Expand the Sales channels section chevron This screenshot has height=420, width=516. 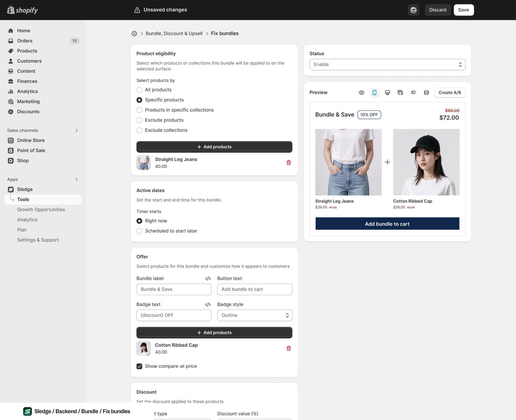[77, 131]
